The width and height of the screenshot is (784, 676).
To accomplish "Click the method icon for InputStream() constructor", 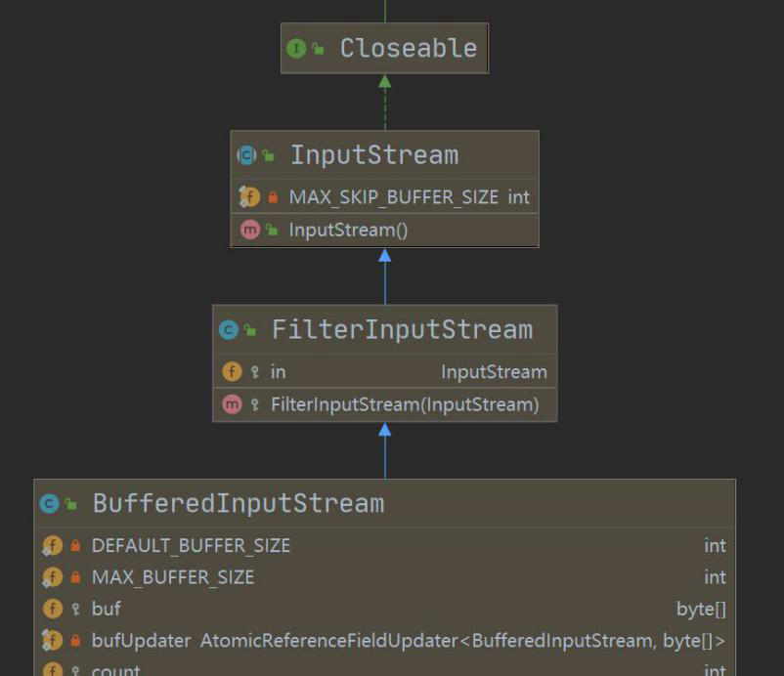I will click(x=250, y=230).
